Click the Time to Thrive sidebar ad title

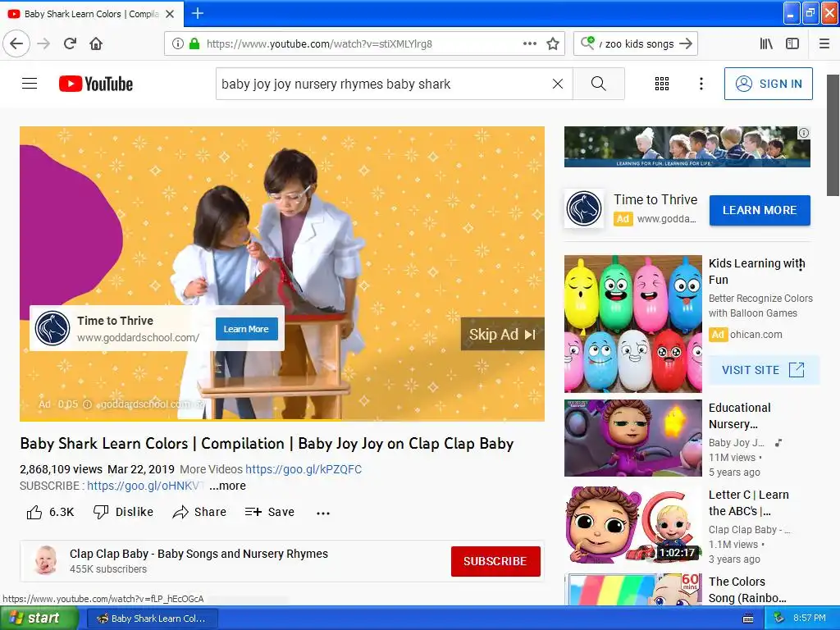pyautogui.click(x=655, y=200)
